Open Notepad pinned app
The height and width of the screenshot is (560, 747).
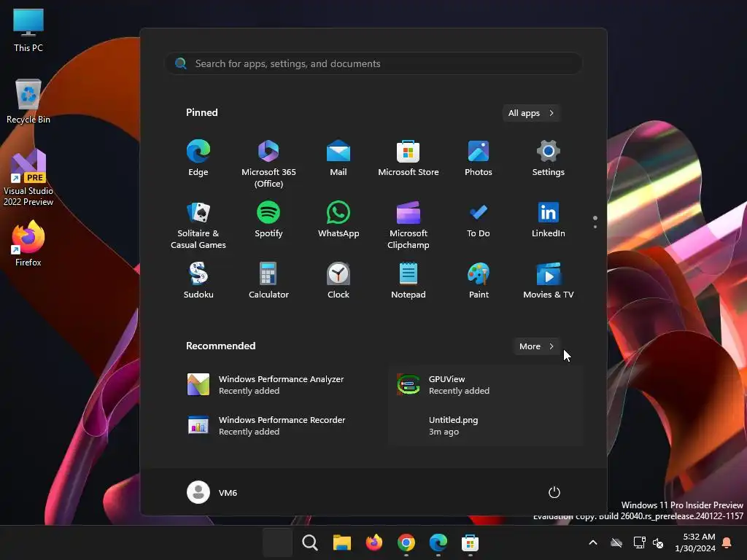pos(409,281)
